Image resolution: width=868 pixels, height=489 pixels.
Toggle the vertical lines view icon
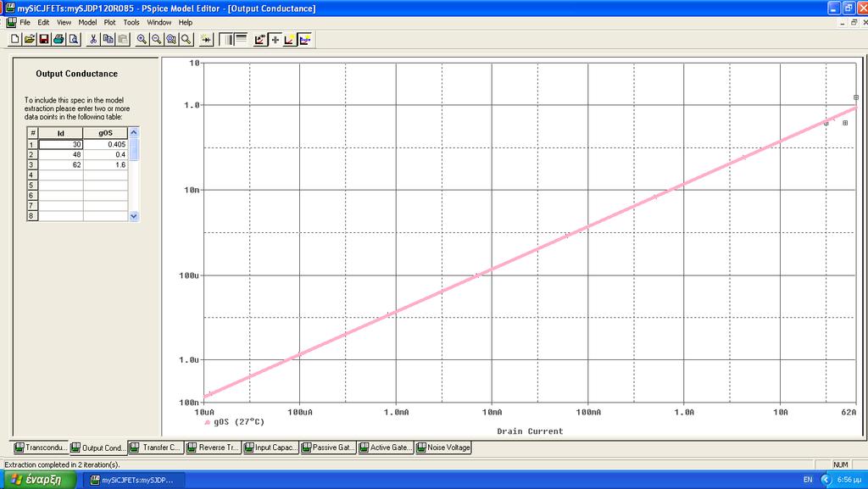(x=226, y=39)
